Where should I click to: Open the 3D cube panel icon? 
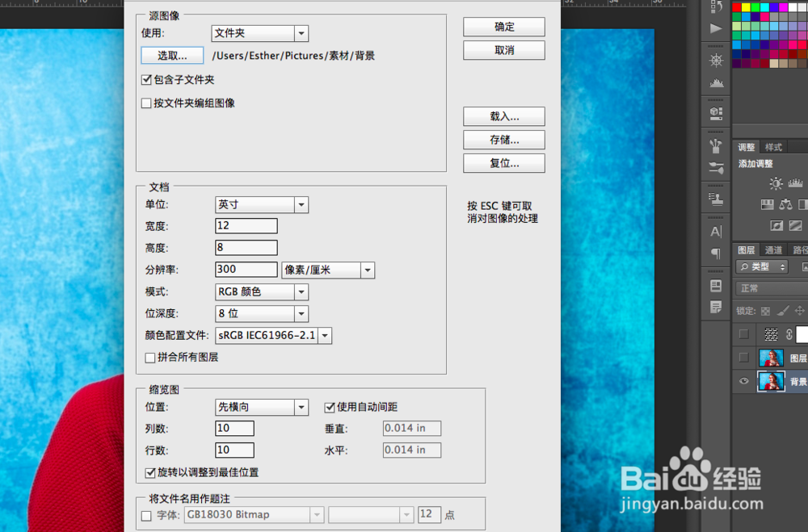point(716,113)
